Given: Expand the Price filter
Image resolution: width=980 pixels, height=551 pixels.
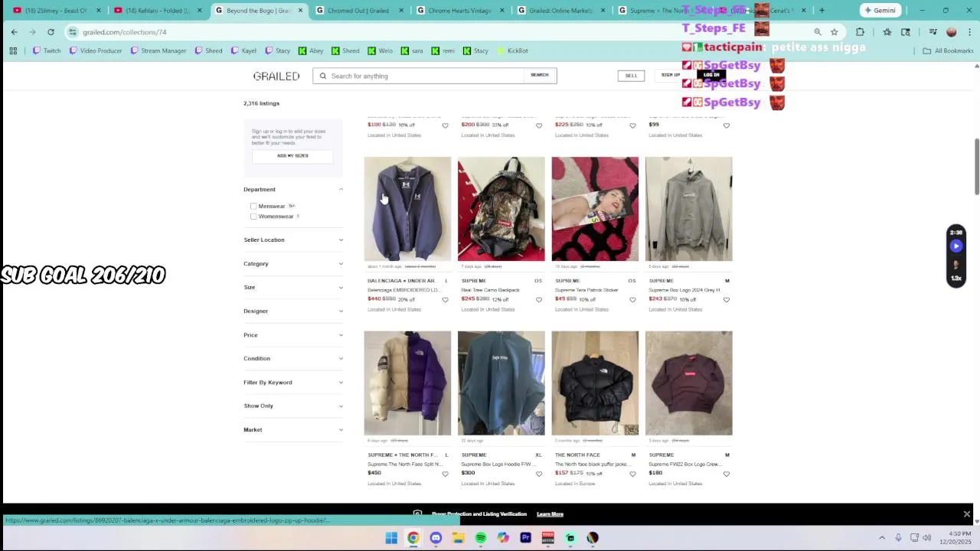Looking at the screenshot, I should click(x=293, y=334).
